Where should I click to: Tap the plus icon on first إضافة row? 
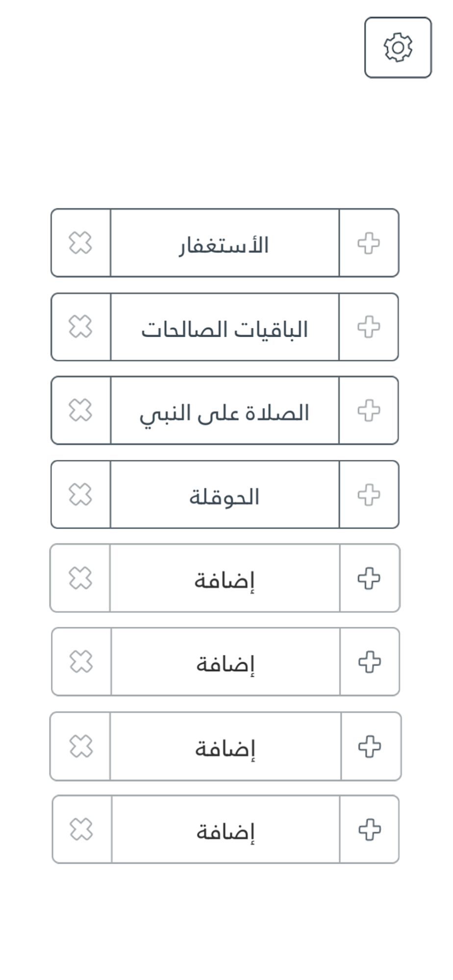[x=369, y=578]
